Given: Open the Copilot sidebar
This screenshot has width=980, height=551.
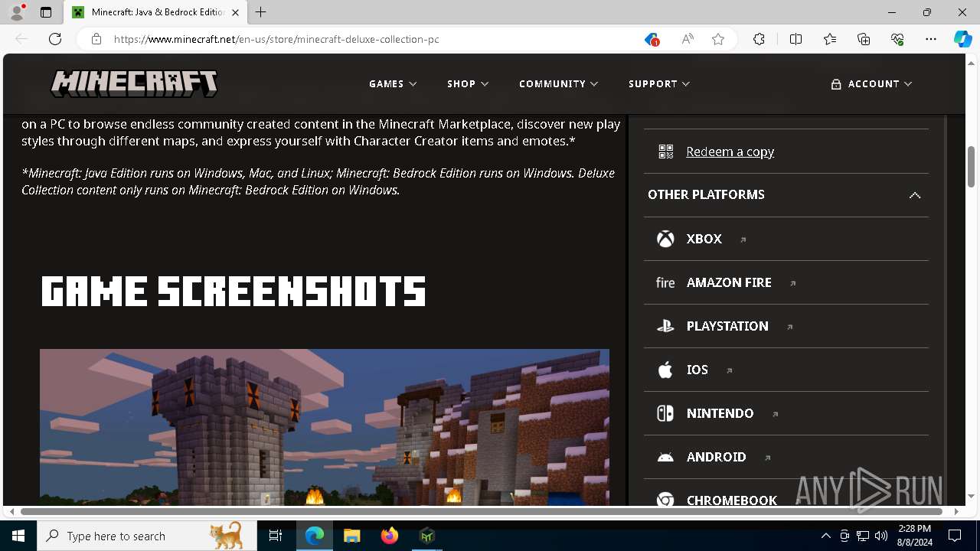Looking at the screenshot, I should click(x=962, y=39).
